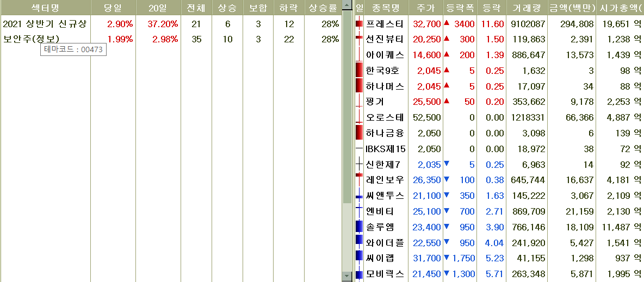Image resolution: width=644 pixels, height=282 pixels.
Task: Click the candle icon for 솔루엠
Action: tap(360, 227)
